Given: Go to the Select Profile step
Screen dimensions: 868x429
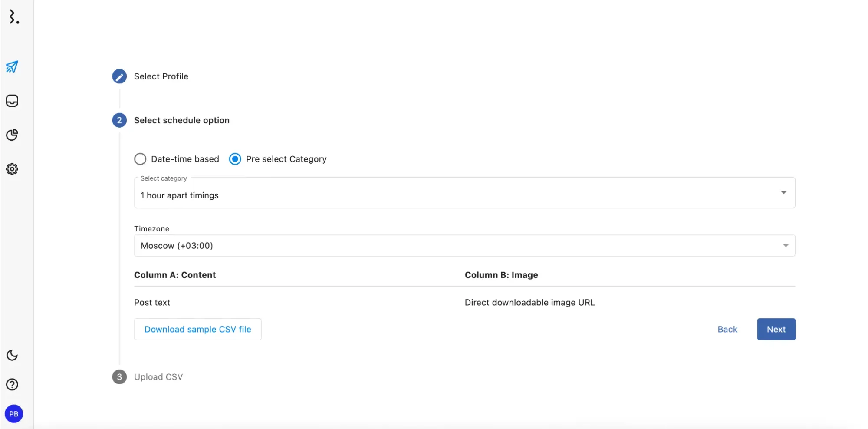Looking at the screenshot, I should pos(161,76).
